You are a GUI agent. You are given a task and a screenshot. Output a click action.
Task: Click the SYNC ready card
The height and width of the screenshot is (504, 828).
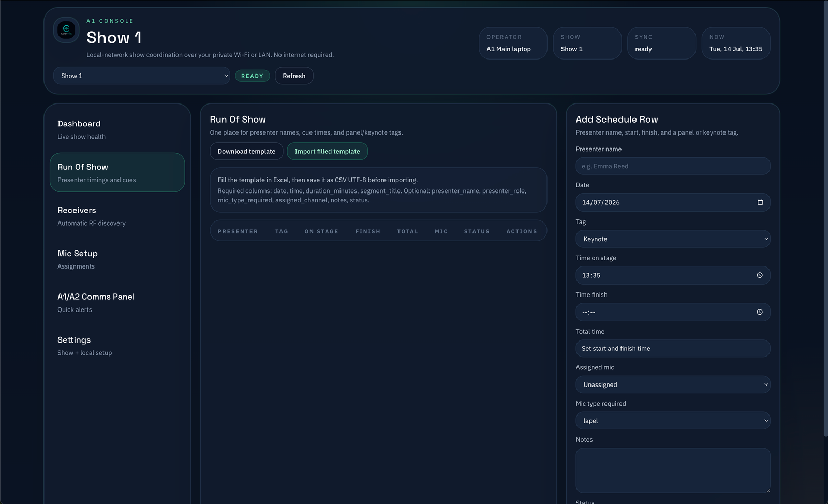pyautogui.click(x=661, y=43)
